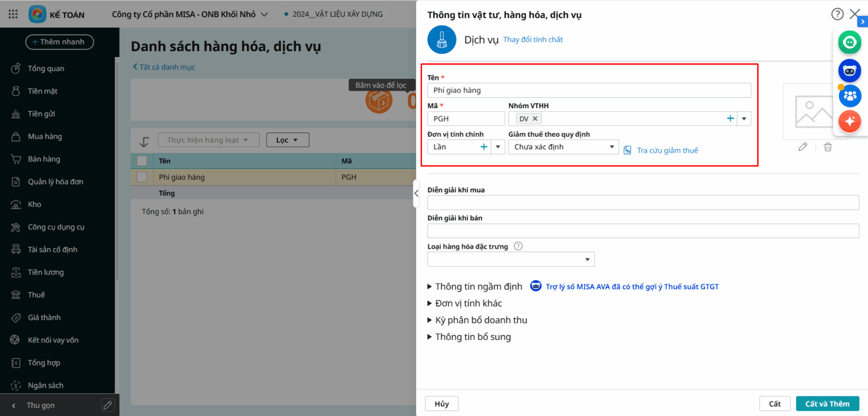The width and height of the screenshot is (868, 416).
Task: Open the Kết nối vay vốn menu
Action: 53,340
